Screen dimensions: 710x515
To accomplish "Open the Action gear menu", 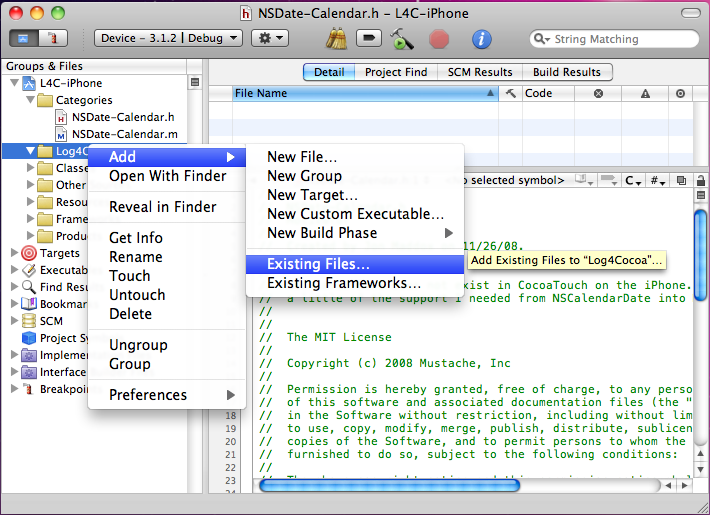I will (x=270, y=38).
